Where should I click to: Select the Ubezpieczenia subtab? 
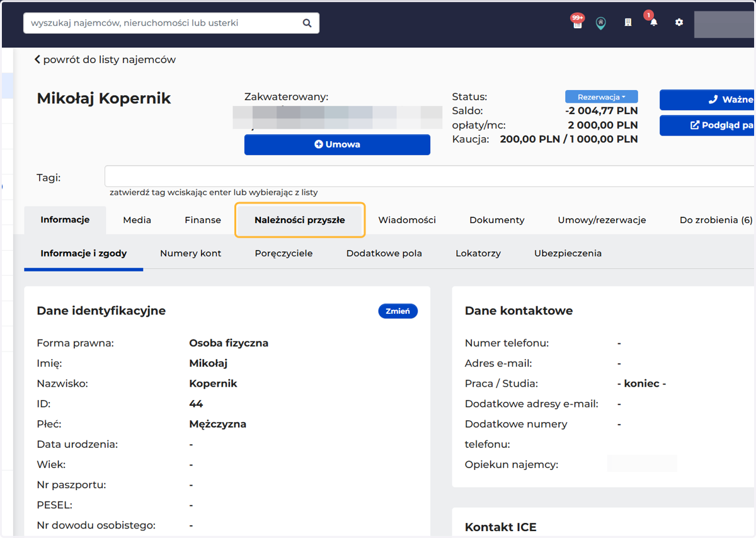point(568,253)
